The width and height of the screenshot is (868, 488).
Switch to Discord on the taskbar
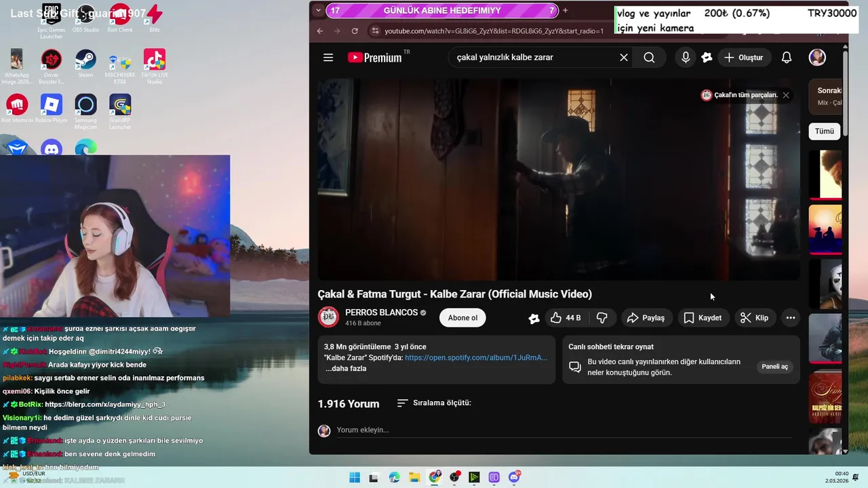(x=515, y=477)
